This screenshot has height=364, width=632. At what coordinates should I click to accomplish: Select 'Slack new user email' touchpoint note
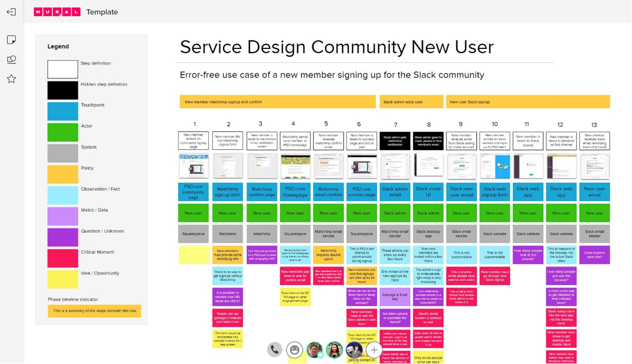coord(461,192)
